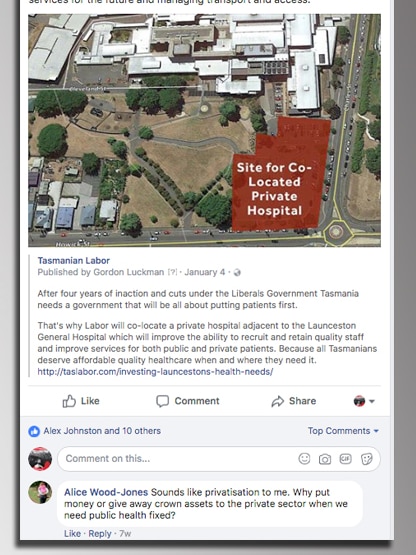Attach a photo using camera icon
This screenshot has height=555, width=416.
click(325, 459)
